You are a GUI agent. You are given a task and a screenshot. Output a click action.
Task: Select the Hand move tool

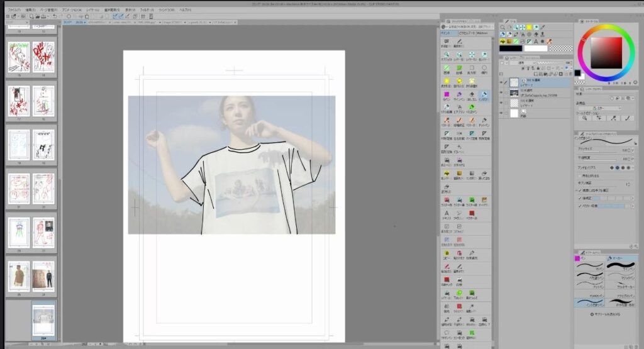tap(509, 27)
